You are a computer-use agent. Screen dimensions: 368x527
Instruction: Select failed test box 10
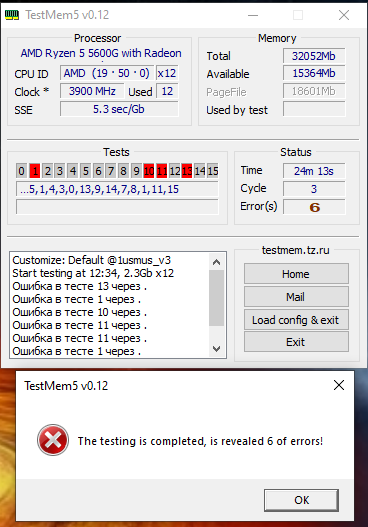pyautogui.click(x=149, y=171)
